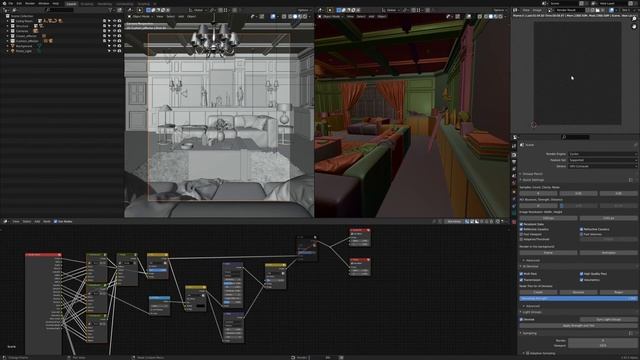This screenshot has width=640, height=360.
Task: Open Render properties tab icon
Action: click(x=514, y=155)
